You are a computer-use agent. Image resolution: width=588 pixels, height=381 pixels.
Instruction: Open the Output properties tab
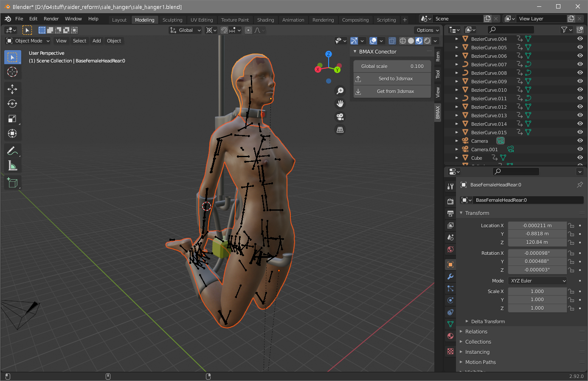450,213
